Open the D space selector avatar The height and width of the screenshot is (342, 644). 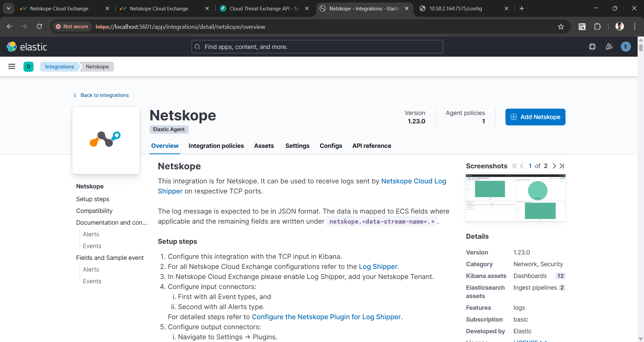pos(29,66)
